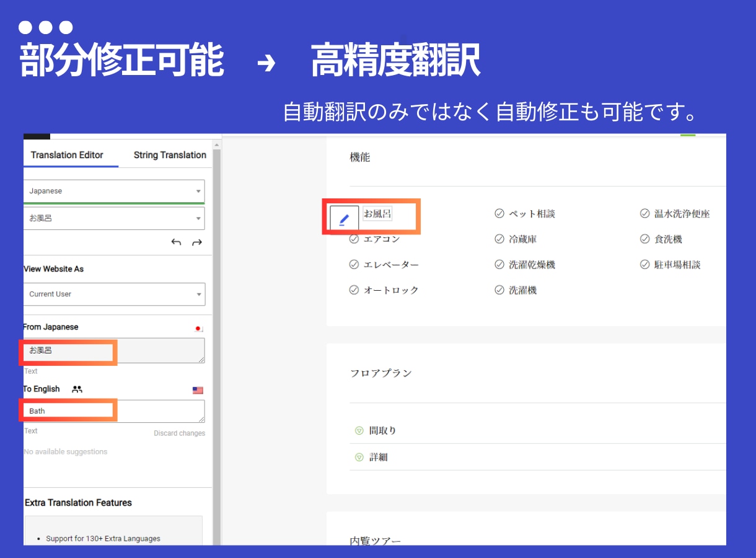Click the 駐車場相談 feature text
The width and height of the screenshot is (756, 558).
click(677, 265)
